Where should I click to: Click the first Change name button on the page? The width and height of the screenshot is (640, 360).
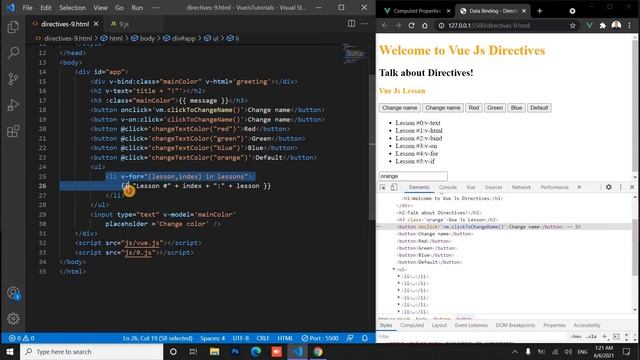coord(400,108)
